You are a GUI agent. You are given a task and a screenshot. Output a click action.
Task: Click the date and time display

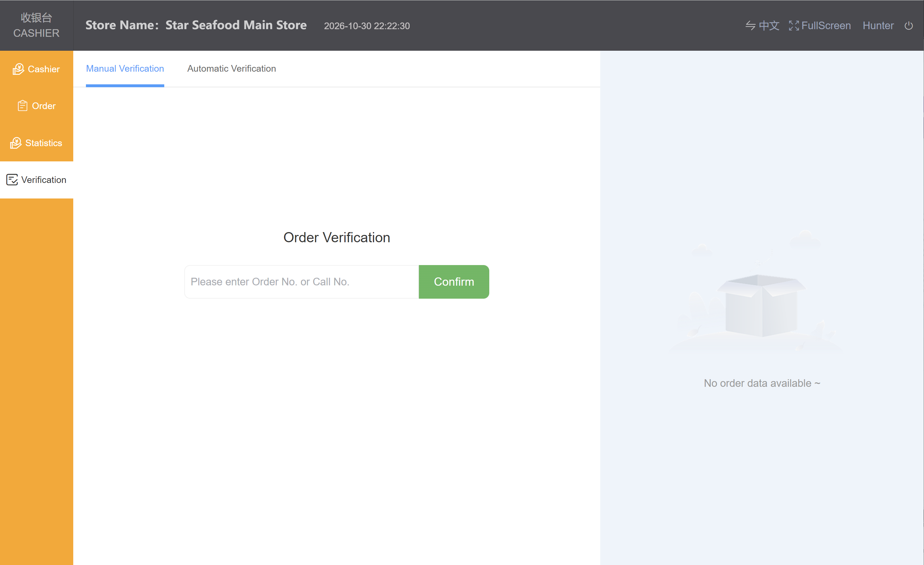(367, 26)
